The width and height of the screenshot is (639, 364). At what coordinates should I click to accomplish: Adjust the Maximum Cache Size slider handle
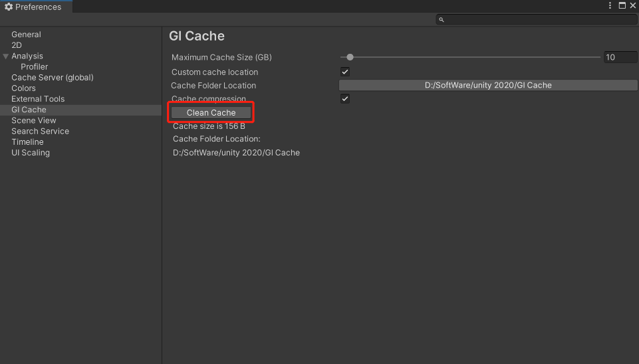click(350, 57)
